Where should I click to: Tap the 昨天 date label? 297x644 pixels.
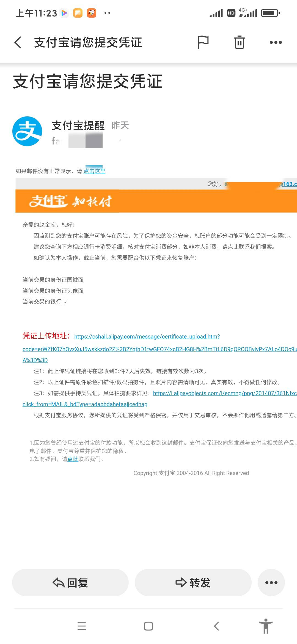point(120,125)
